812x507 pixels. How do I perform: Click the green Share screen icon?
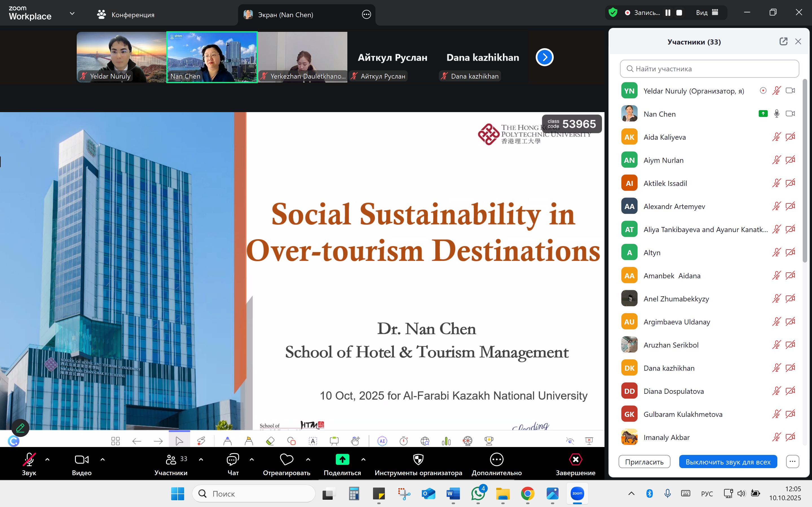pos(342,459)
